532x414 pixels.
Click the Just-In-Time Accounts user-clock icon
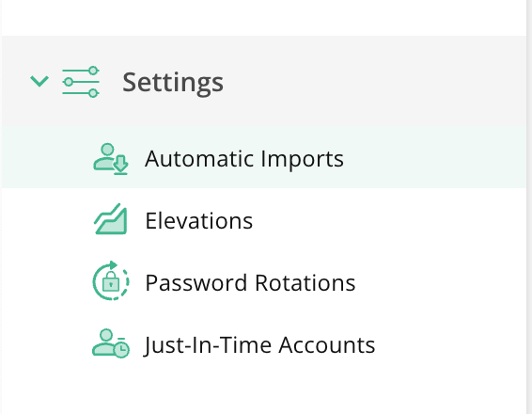pos(111,343)
